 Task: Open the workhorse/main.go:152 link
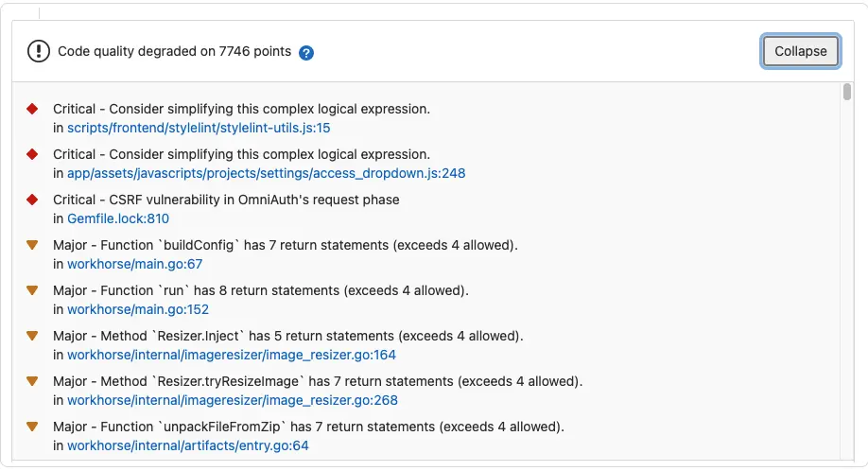[138, 309]
